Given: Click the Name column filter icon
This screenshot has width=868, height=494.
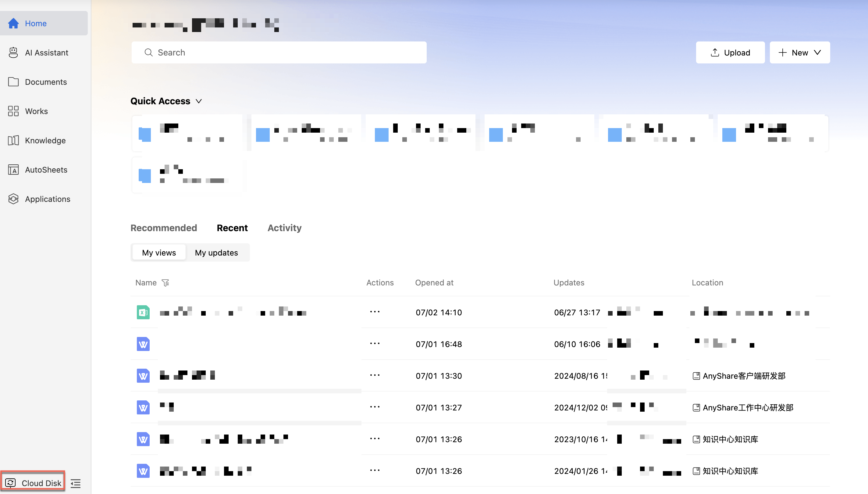Looking at the screenshot, I should pos(165,283).
